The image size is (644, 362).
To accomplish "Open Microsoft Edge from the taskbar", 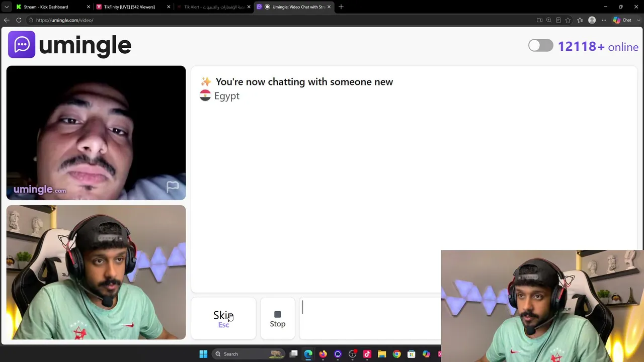I will click(x=308, y=354).
